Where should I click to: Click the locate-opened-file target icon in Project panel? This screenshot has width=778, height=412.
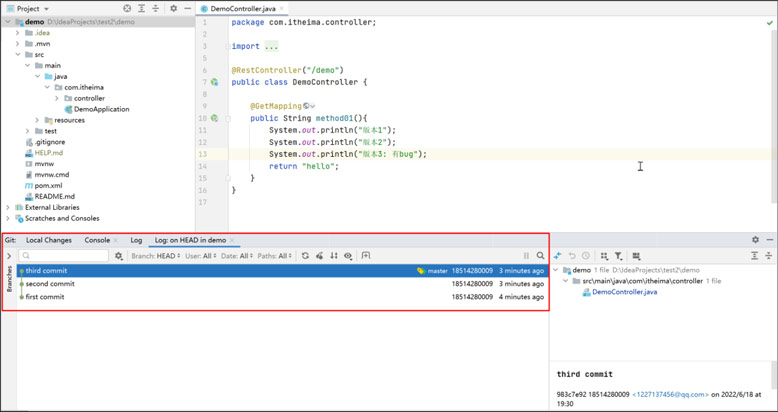(127, 8)
